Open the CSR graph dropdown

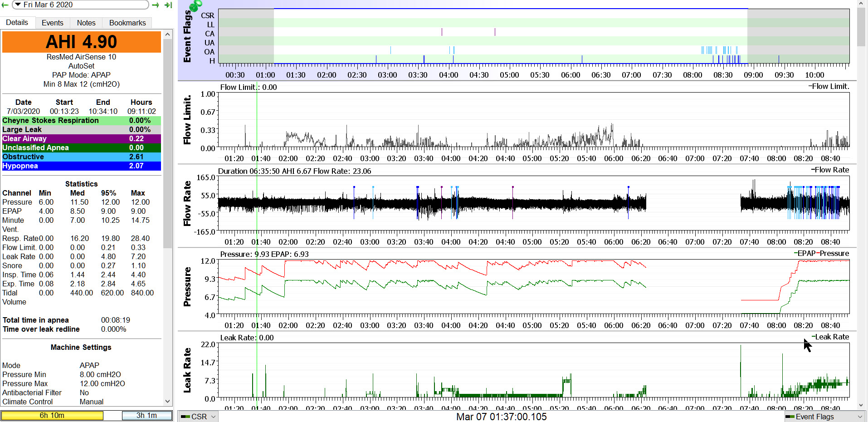click(198, 417)
